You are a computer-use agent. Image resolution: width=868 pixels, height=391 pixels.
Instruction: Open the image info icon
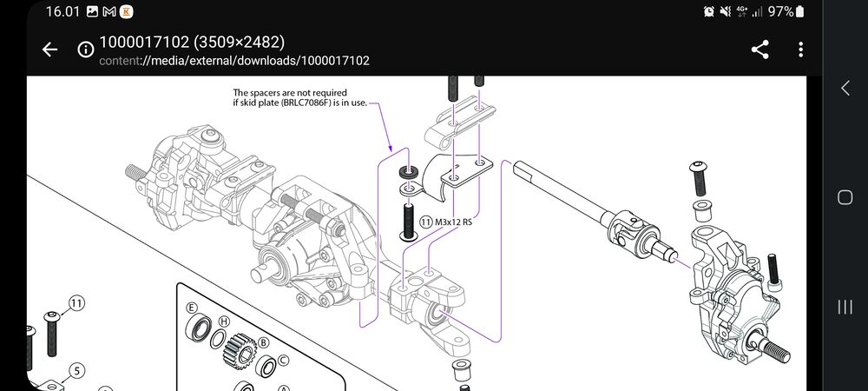[86, 50]
